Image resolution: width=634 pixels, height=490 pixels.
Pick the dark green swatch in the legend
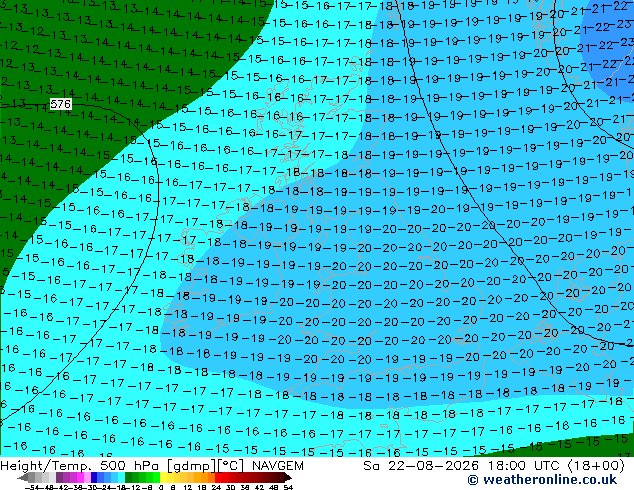click(129, 478)
